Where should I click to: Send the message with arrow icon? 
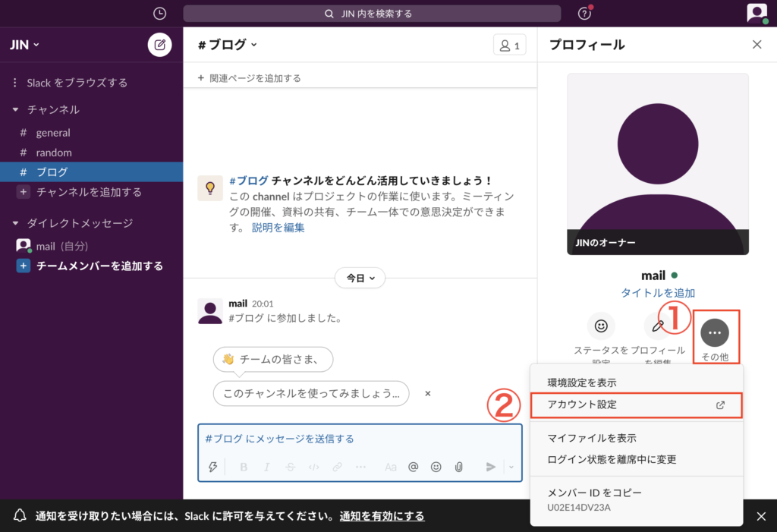pyautogui.click(x=491, y=467)
